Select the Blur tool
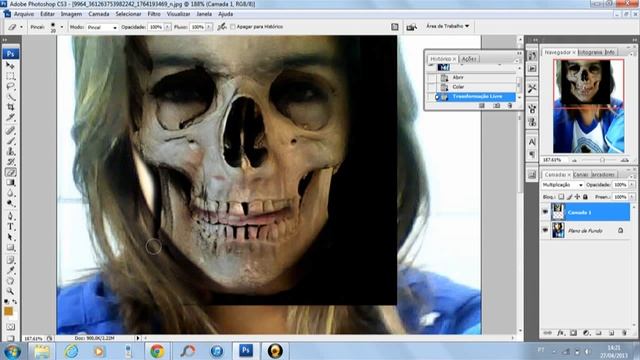The height and width of the screenshot is (360, 640). (10, 193)
